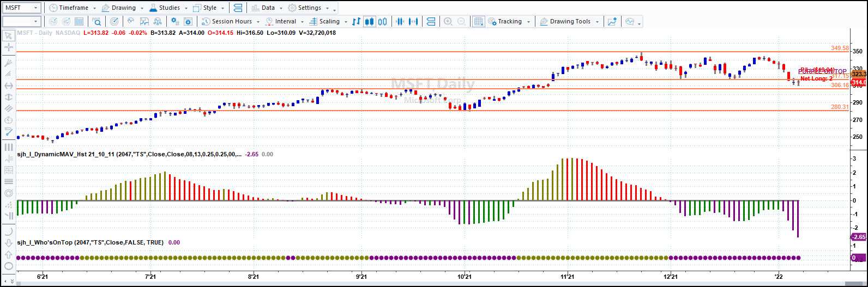Viewport: 868px width, 287px height.
Task: Click the stacked panels icon beside Style
Action: pyautogui.click(x=238, y=8)
